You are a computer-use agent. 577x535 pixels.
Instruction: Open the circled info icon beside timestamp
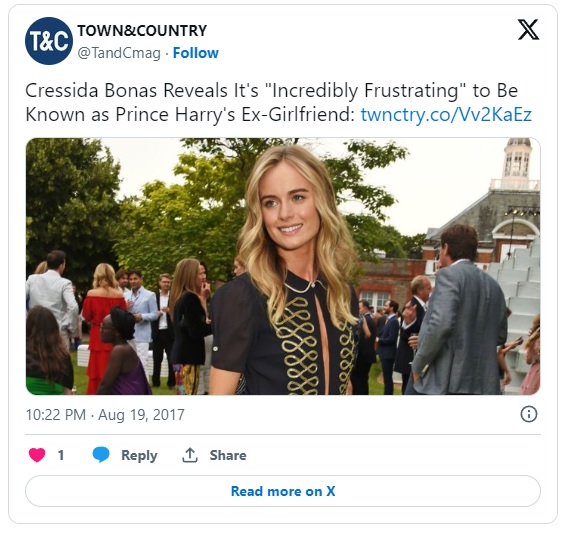(529, 414)
